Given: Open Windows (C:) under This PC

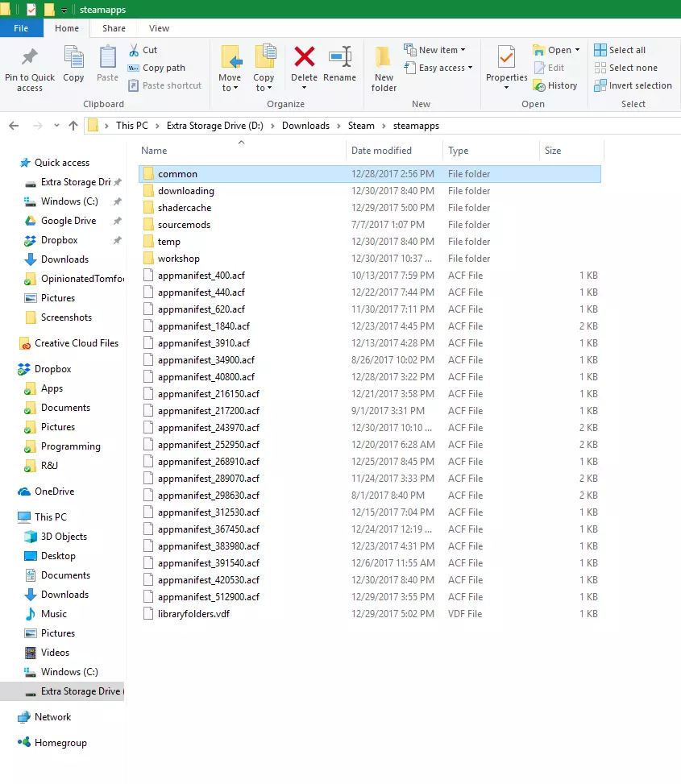Looking at the screenshot, I should coord(69,672).
